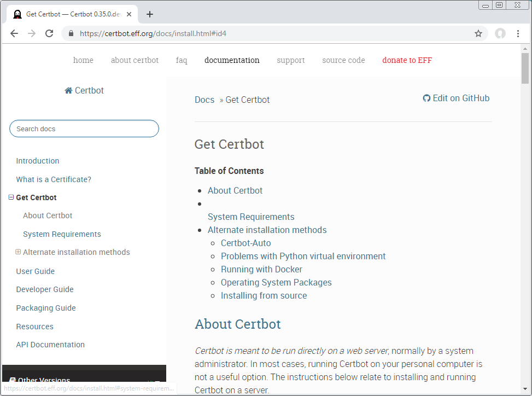The width and height of the screenshot is (532, 396).
Task: Go forward with the browser arrow
Action: 32,33
